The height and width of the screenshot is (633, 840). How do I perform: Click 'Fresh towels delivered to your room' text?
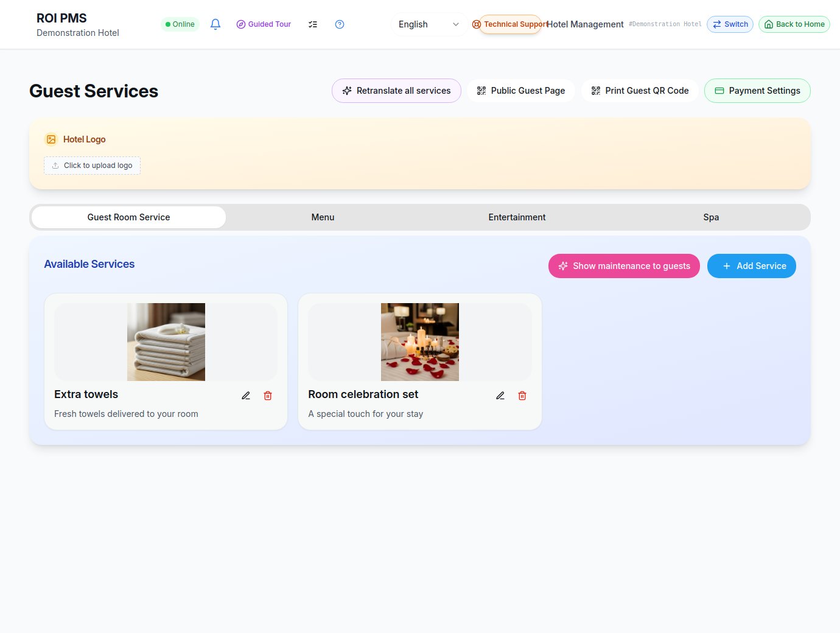click(126, 414)
